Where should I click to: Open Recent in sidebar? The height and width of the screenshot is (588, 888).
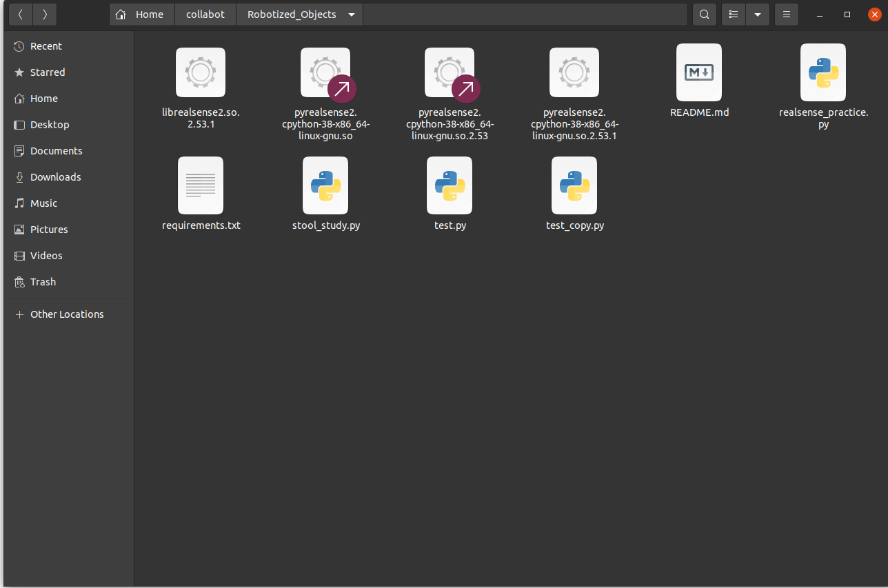[x=69, y=46]
